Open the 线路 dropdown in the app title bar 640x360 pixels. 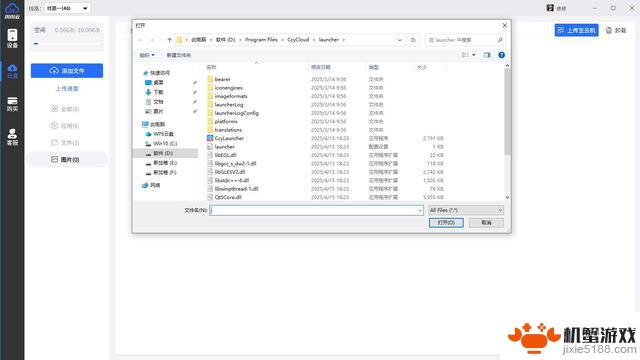point(67,8)
